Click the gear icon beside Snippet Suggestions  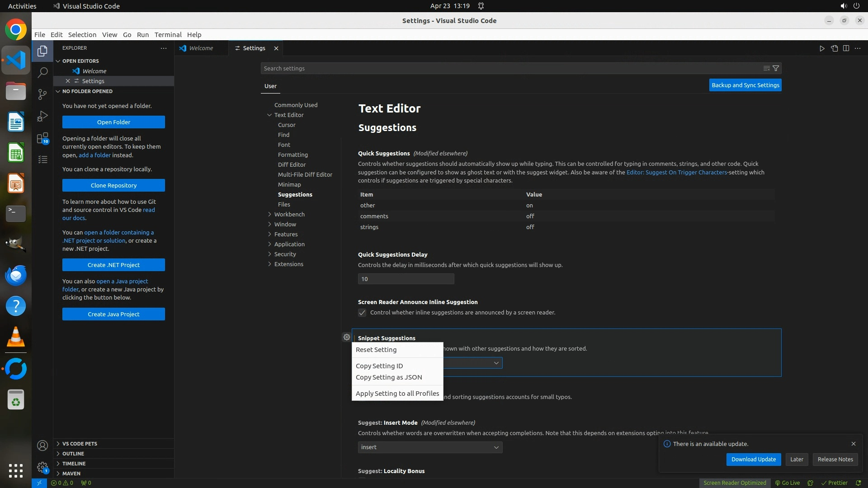(x=346, y=337)
